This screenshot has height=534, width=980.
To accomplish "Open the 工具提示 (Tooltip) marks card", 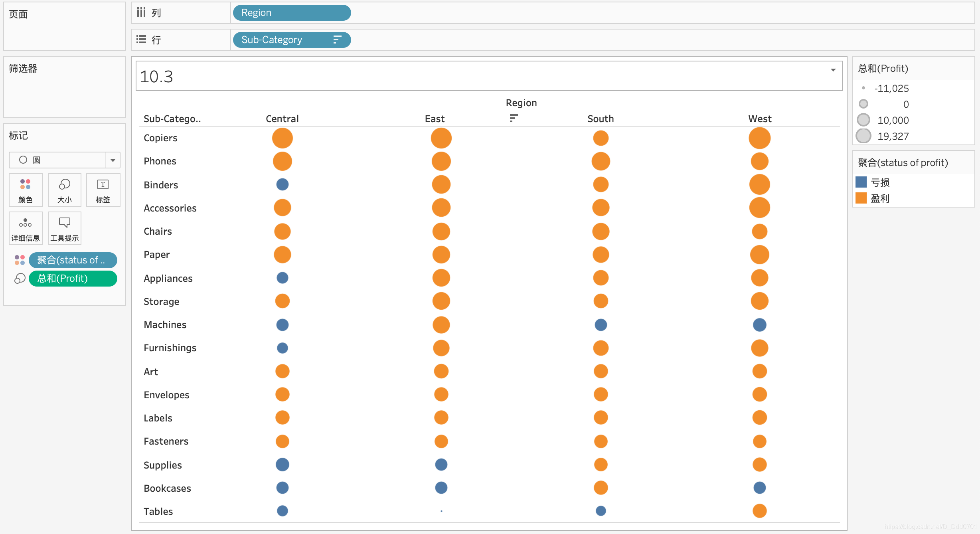I will (x=64, y=229).
